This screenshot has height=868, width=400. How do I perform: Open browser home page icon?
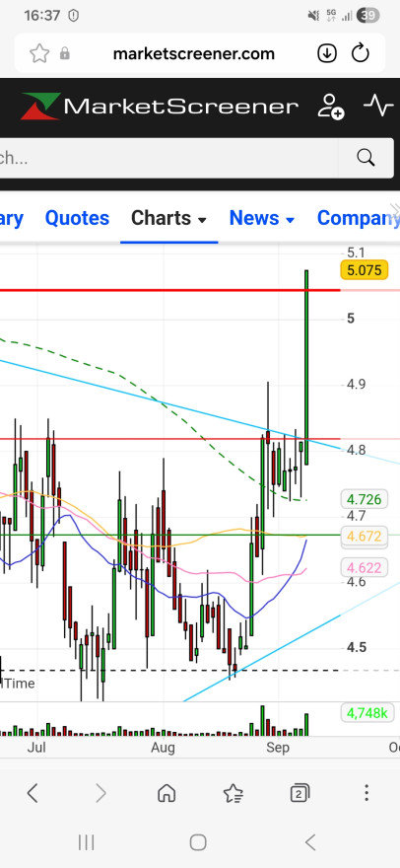pos(167,793)
